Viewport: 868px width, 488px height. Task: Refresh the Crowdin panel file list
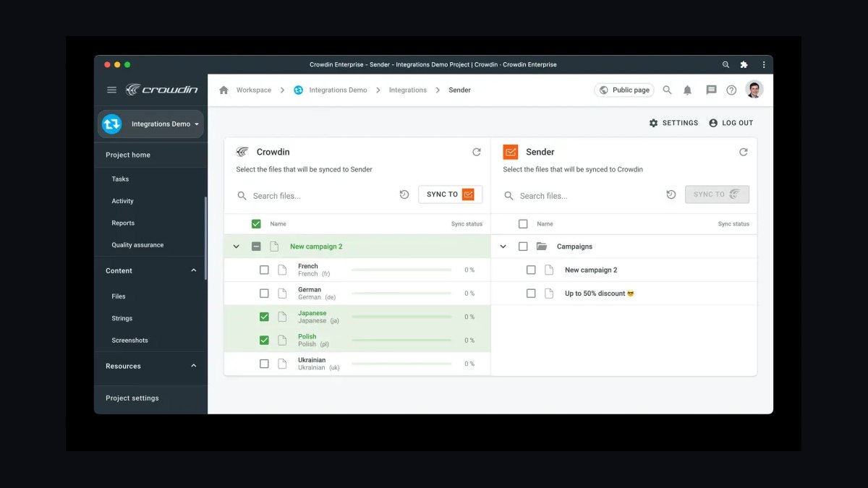(476, 152)
